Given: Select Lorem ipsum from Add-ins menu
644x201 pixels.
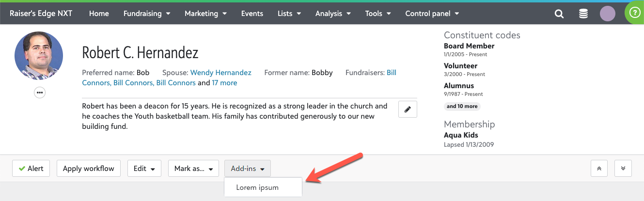Looking at the screenshot, I should pyautogui.click(x=257, y=187).
